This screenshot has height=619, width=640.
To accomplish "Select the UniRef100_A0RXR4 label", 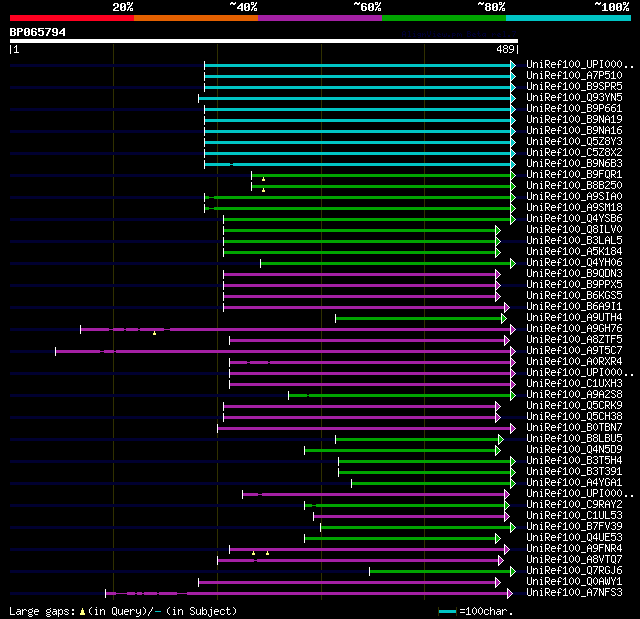I will point(574,362).
